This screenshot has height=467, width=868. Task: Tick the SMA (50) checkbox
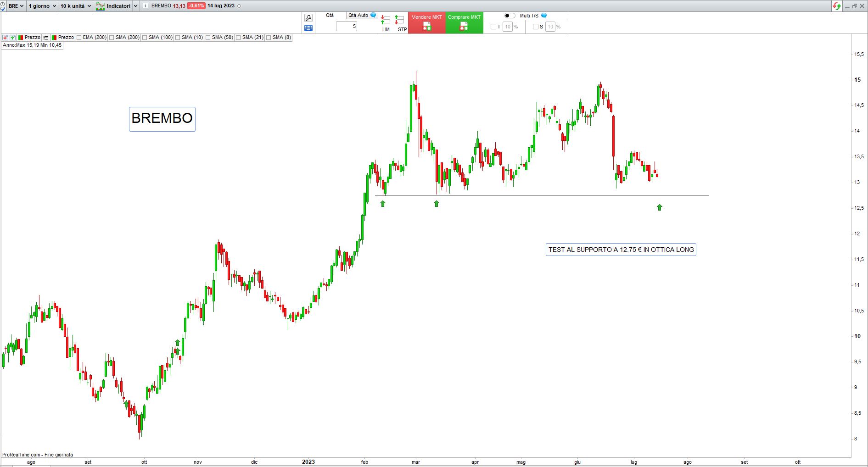click(208, 38)
